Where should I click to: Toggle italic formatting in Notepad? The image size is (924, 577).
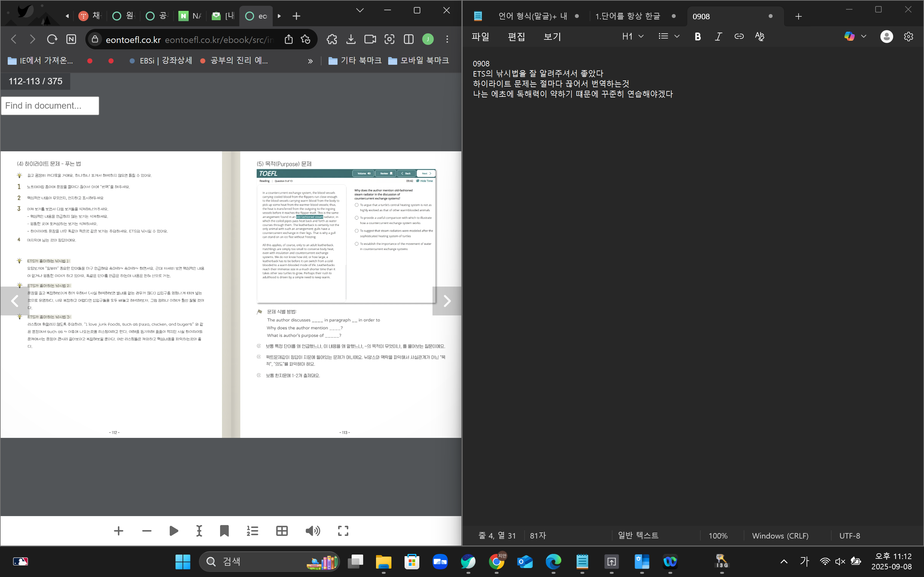718,36
